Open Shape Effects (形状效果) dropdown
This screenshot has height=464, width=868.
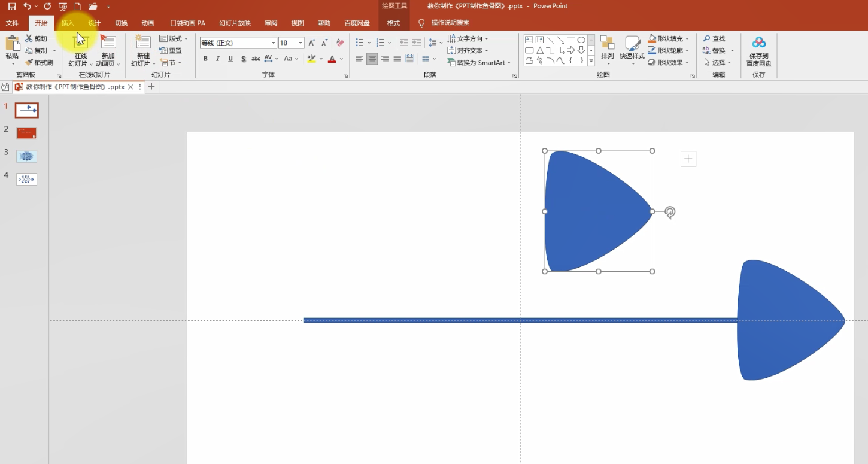(669, 62)
